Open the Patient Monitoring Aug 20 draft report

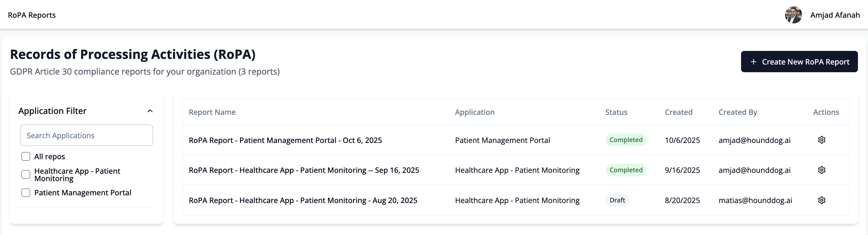click(303, 201)
